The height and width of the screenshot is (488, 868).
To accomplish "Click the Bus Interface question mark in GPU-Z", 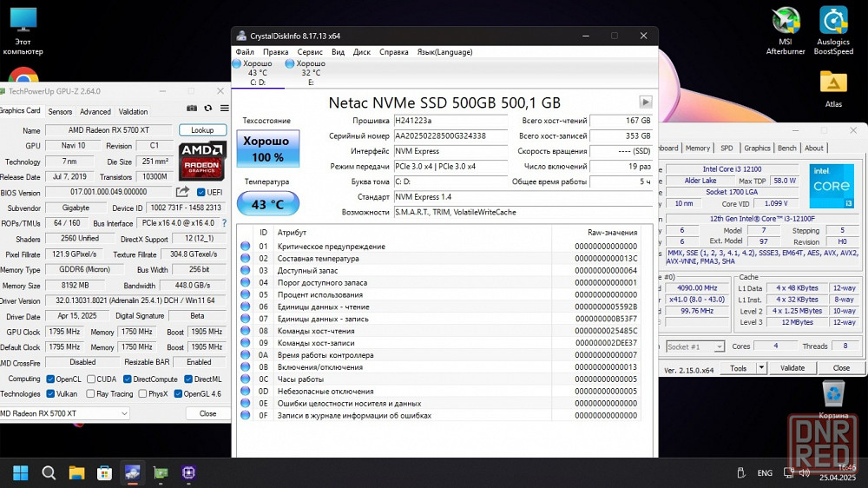I will [x=224, y=223].
